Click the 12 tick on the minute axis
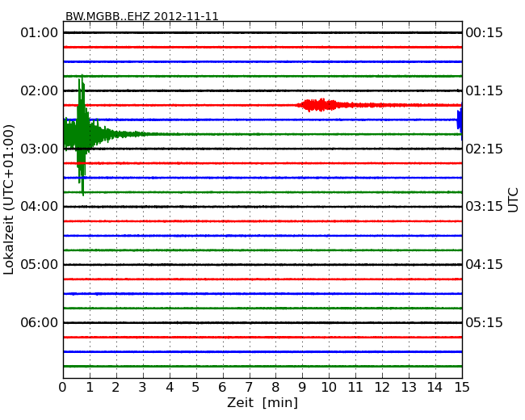This screenshot has width=525, height=420. (x=382, y=387)
